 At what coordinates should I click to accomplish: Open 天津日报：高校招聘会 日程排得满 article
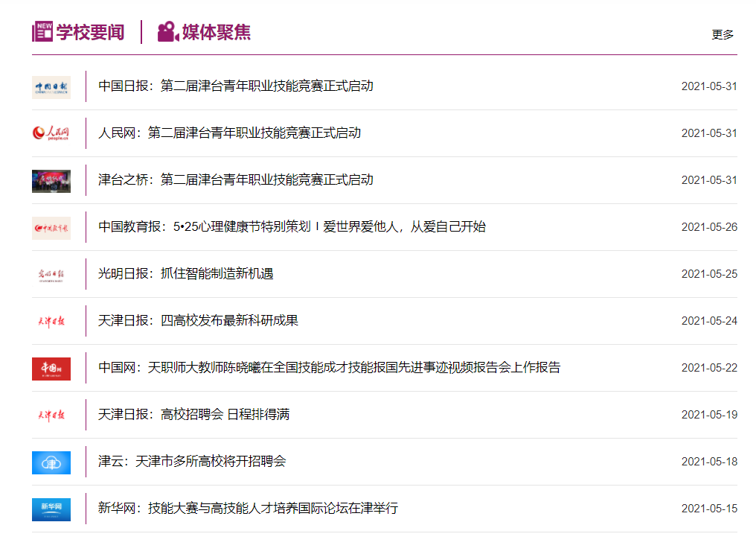(194, 415)
